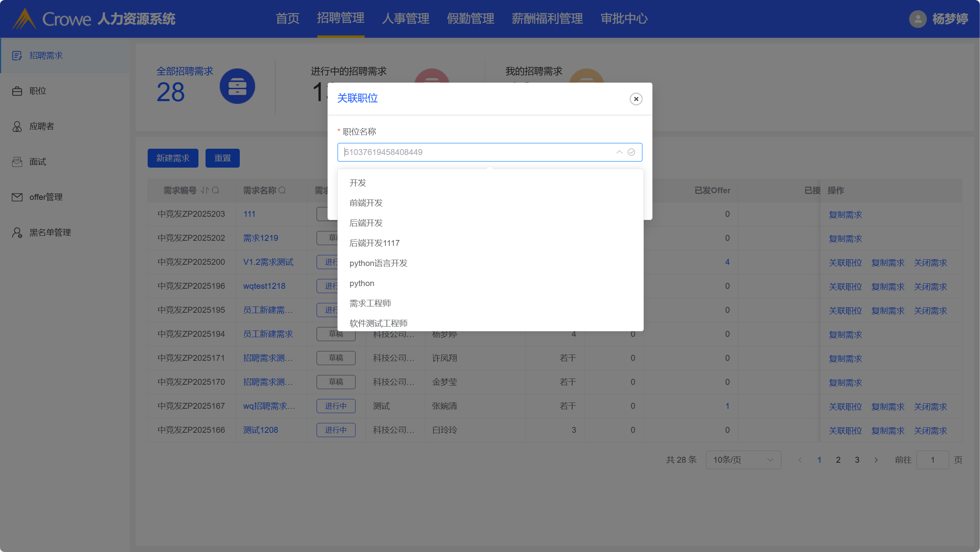Choose python语言开发 option
The image size is (980, 552).
378,263
